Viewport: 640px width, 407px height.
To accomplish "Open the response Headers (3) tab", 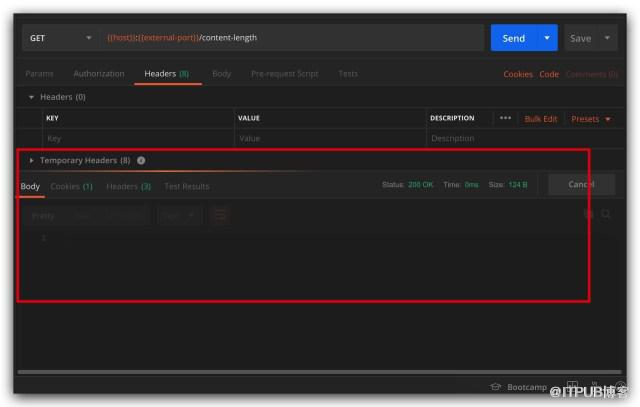I will [129, 187].
